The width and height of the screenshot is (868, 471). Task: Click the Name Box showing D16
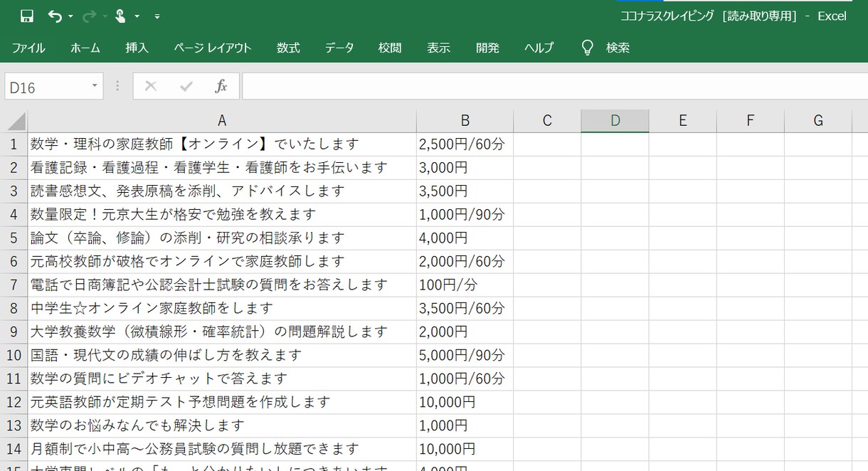(x=46, y=87)
